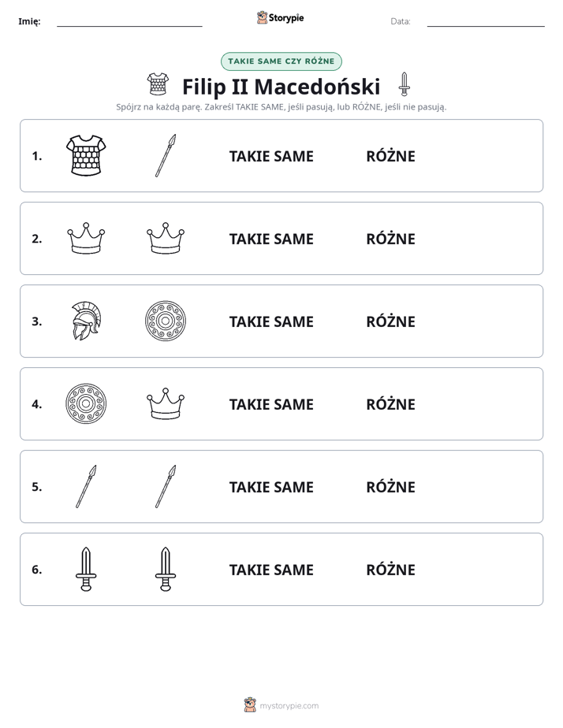The image size is (563, 728).
Task: Click the TAKIE SAME CZY RÓŻNE badge
Action: [281, 61]
